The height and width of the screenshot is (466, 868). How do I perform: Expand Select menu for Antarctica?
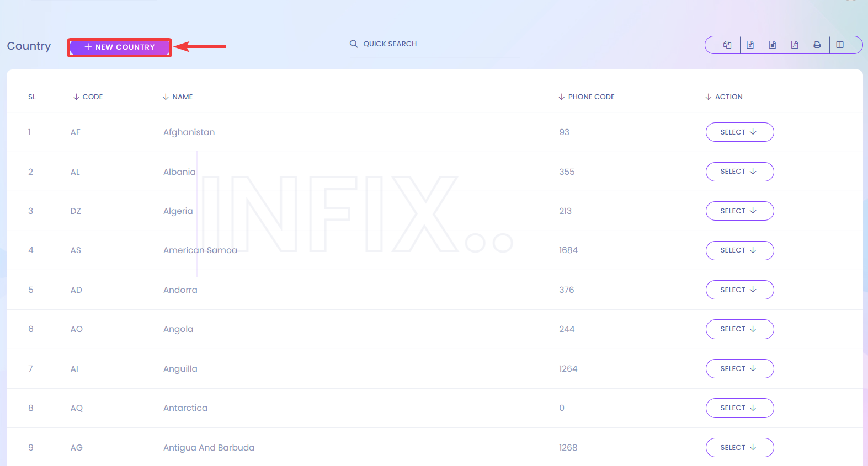(x=739, y=408)
